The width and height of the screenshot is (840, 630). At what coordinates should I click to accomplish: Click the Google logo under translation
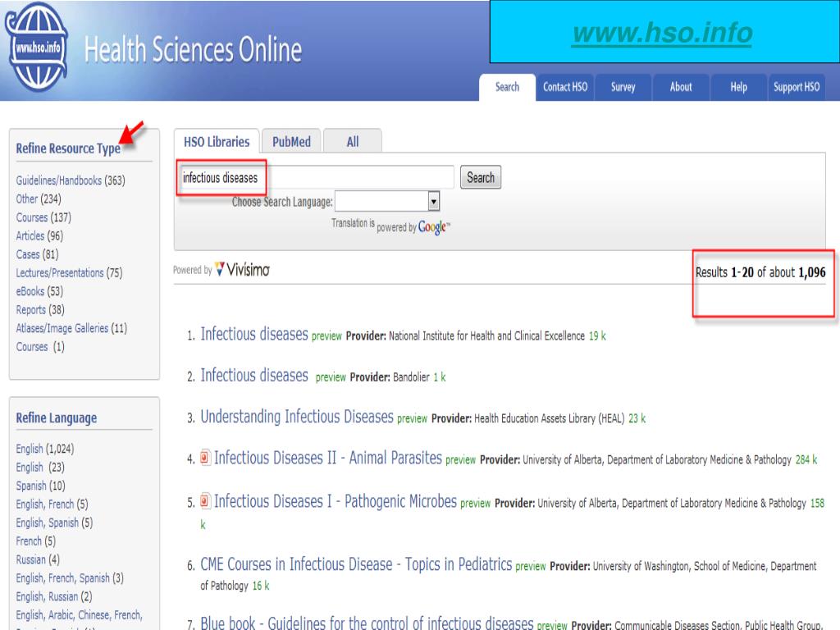click(433, 227)
